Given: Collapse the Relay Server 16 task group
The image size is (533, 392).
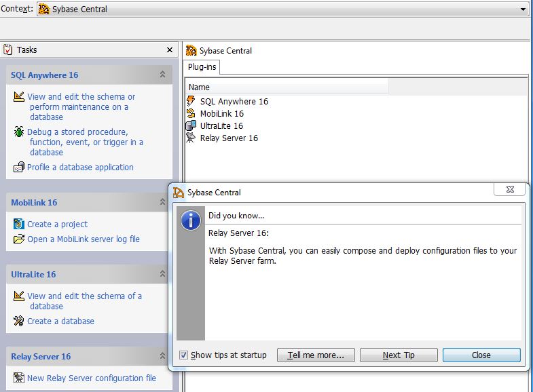Looking at the screenshot, I should coord(162,356).
